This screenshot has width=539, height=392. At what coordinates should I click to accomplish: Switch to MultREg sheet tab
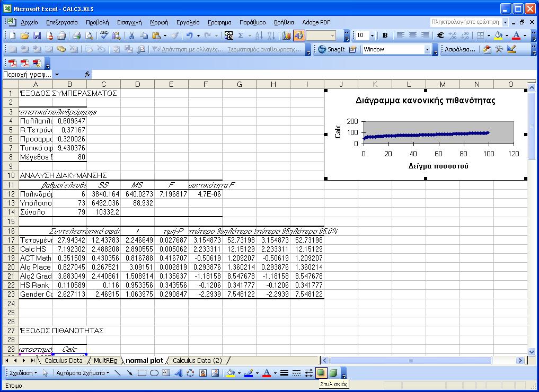point(105,360)
